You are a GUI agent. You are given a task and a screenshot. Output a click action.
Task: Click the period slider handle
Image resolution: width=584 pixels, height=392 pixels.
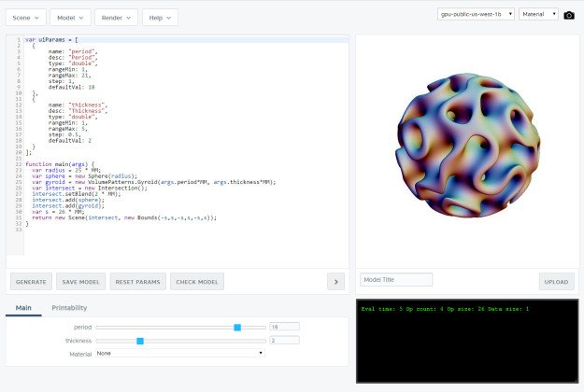237,328
